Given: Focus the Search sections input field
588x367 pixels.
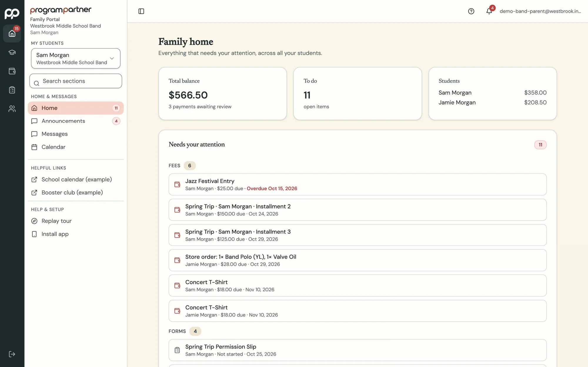Looking at the screenshot, I should point(76,81).
